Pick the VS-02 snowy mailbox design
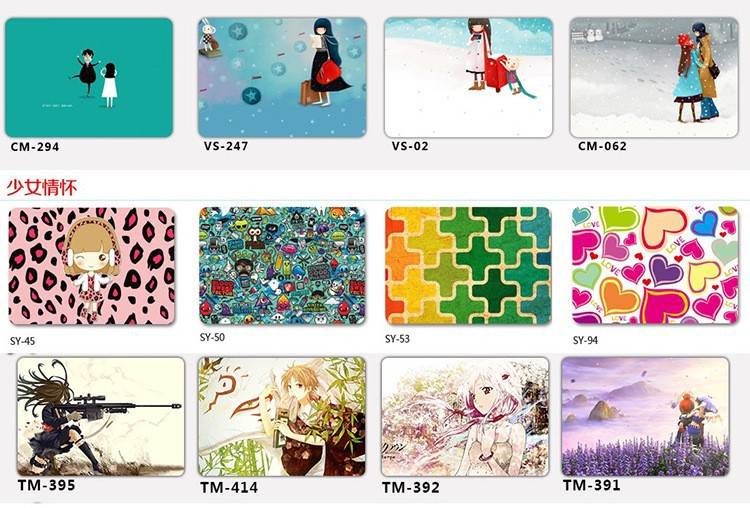The image size is (750, 508). (x=468, y=77)
